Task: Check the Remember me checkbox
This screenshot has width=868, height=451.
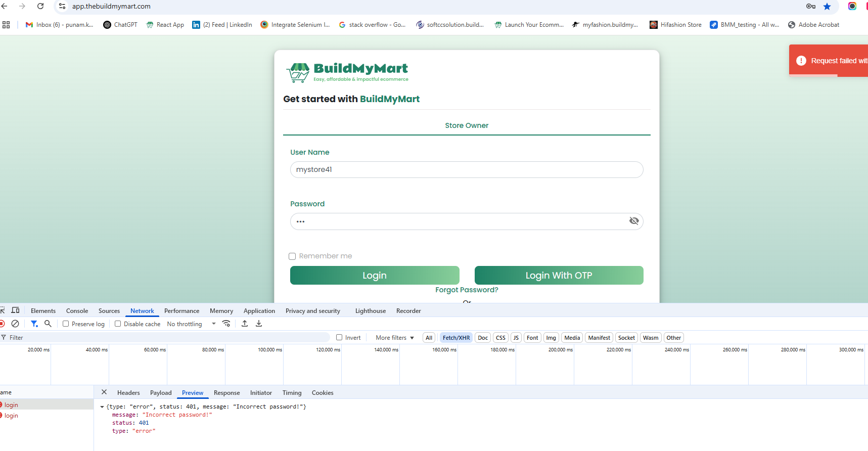Action: tap(292, 256)
